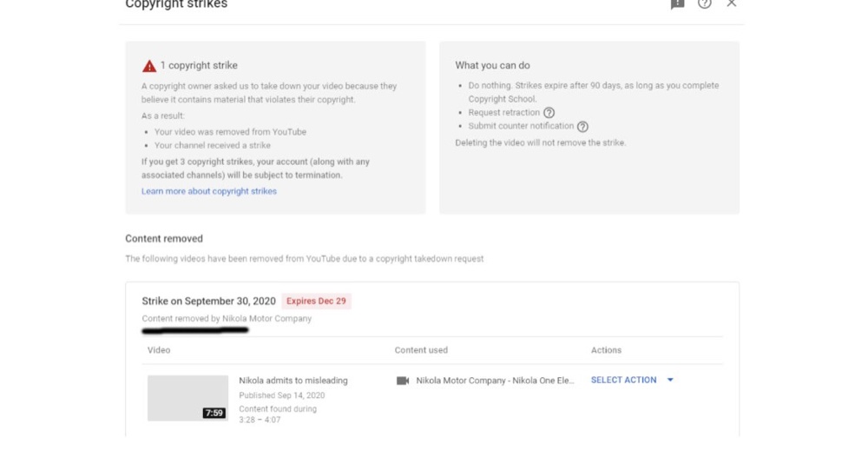This screenshot has height=457, width=868.
Task: Click the 'Content removed' section heading
Action: pos(164,239)
